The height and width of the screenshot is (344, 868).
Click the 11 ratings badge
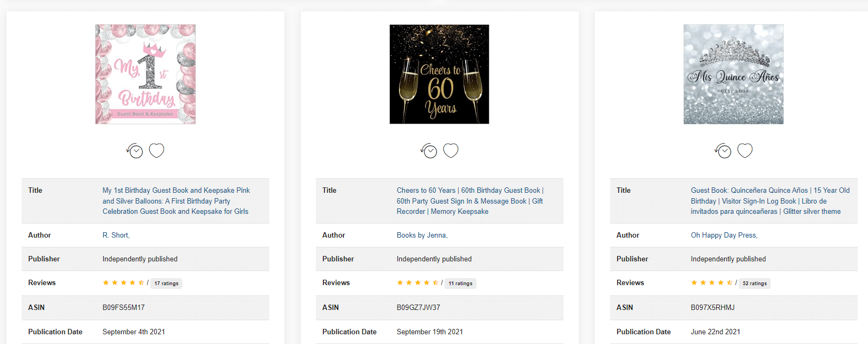[x=460, y=284]
